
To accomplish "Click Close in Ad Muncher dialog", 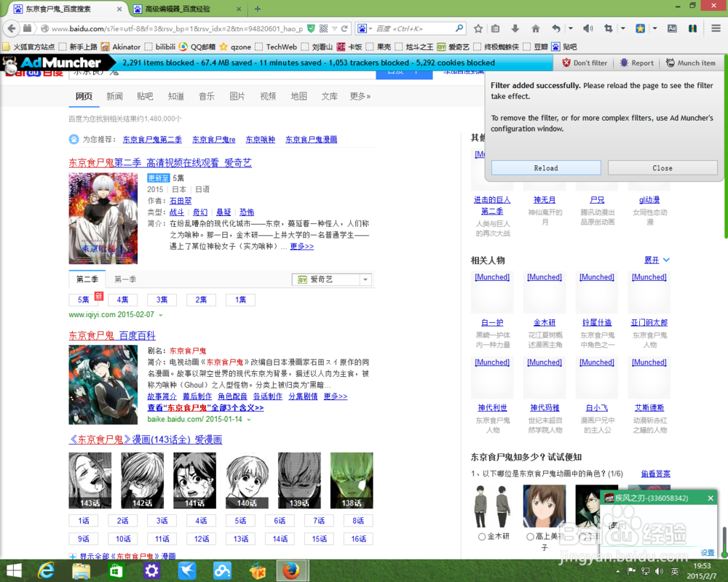I will pyautogui.click(x=662, y=168).
